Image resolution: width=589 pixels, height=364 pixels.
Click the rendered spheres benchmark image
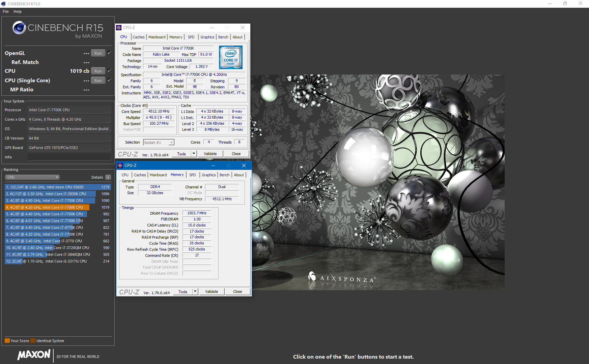coord(378,182)
